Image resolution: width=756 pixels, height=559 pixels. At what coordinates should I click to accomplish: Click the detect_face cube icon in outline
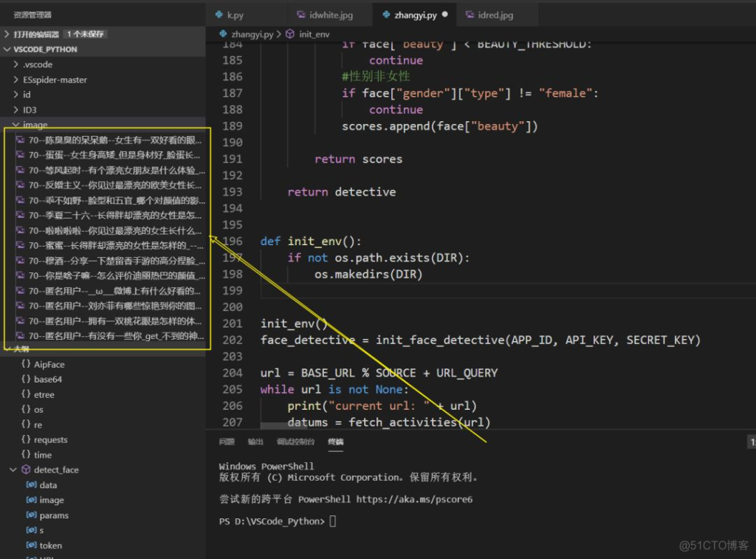coord(26,470)
